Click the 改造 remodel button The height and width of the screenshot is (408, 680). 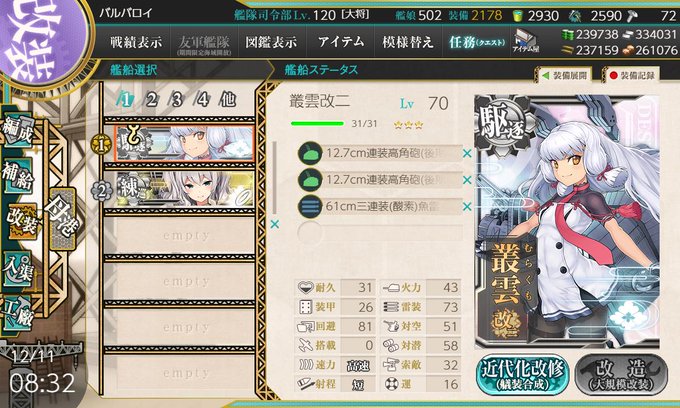[621, 375]
